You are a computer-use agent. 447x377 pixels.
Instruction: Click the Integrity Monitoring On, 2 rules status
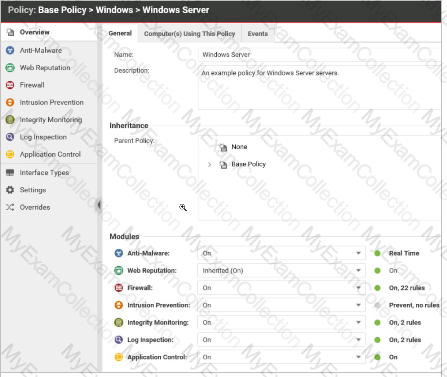coord(405,323)
